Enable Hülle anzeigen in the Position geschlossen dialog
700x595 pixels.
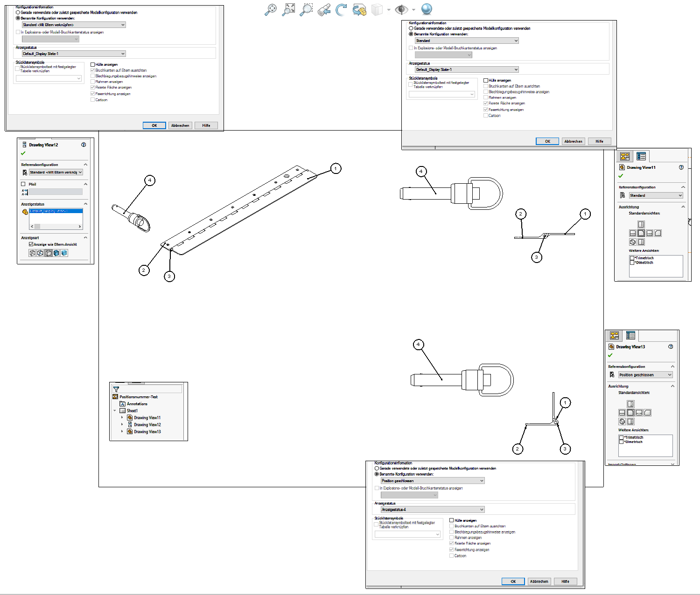[x=452, y=520]
